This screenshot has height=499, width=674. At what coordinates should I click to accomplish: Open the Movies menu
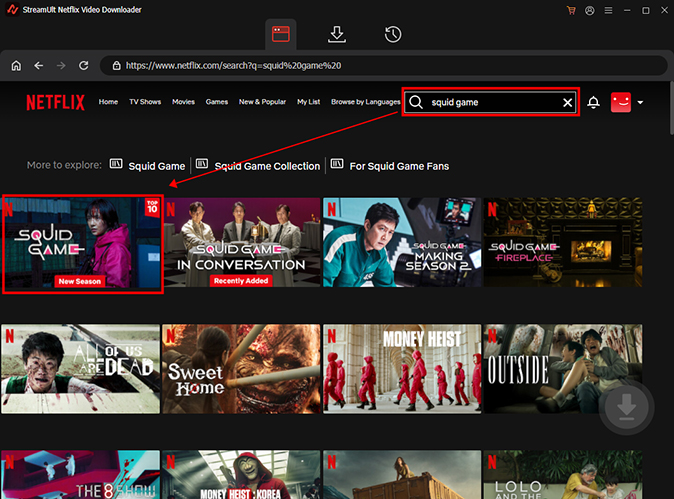[184, 102]
